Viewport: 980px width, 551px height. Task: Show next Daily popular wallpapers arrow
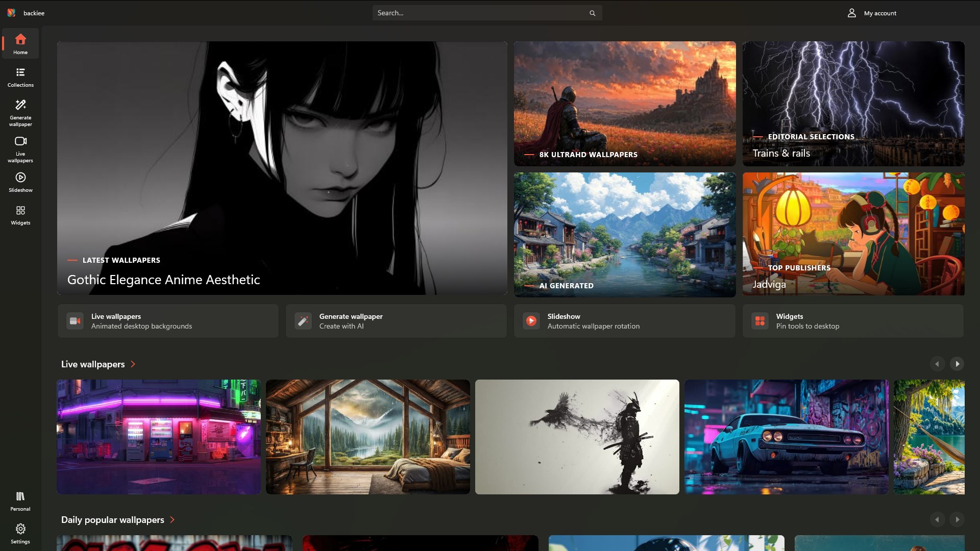(x=957, y=519)
